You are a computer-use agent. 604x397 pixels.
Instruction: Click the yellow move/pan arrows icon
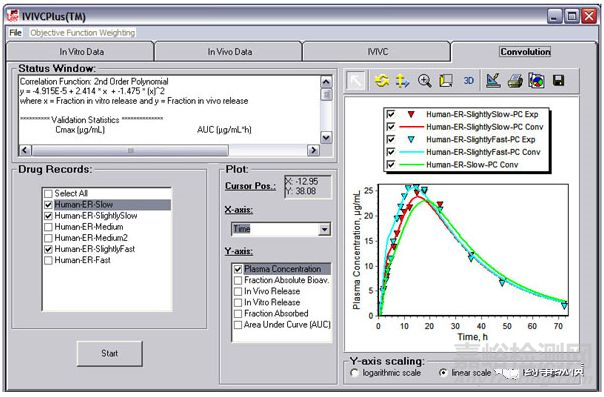point(402,81)
